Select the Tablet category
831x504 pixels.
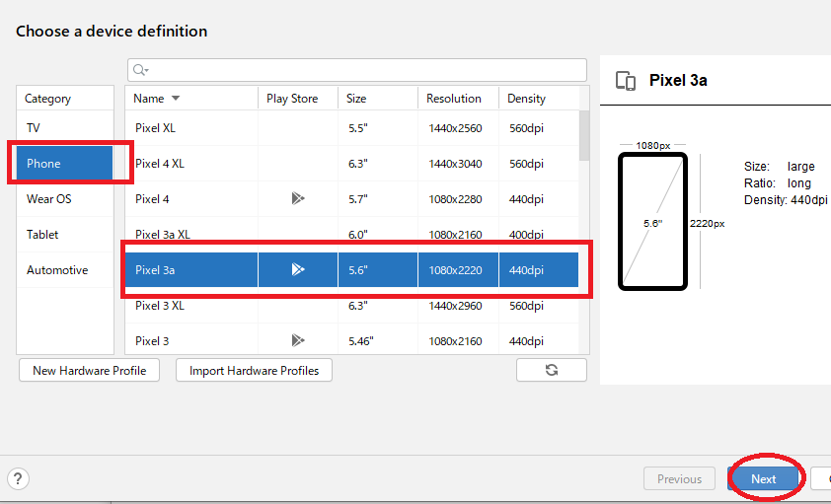click(65, 234)
